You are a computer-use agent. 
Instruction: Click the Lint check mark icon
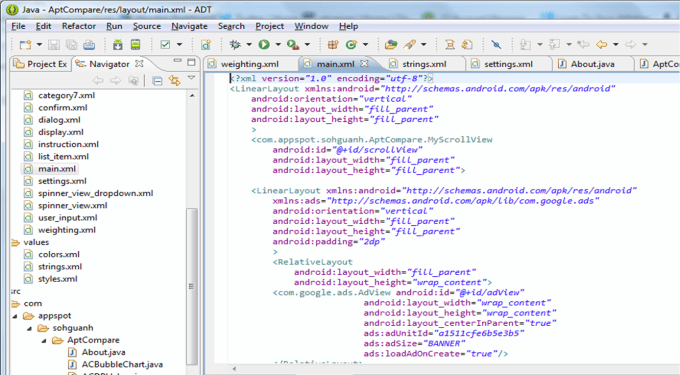(165, 45)
